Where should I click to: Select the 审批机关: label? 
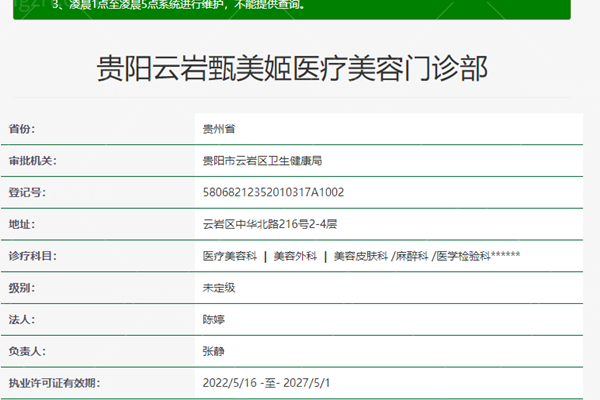point(33,161)
